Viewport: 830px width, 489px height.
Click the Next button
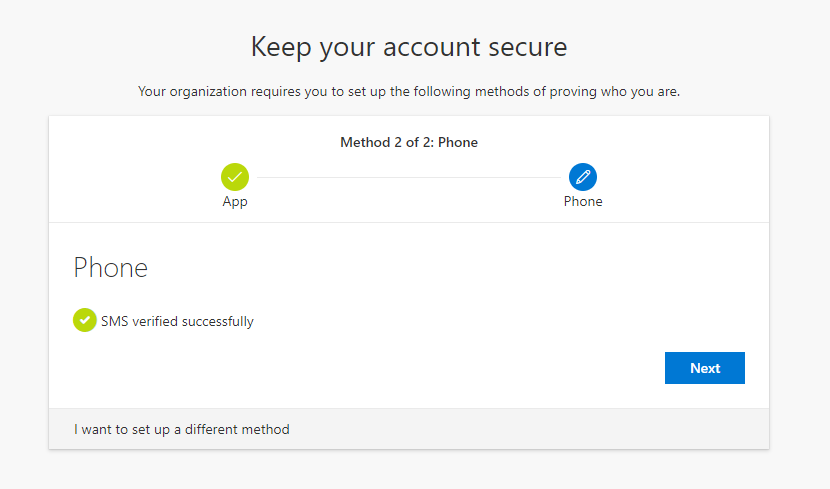point(705,368)
